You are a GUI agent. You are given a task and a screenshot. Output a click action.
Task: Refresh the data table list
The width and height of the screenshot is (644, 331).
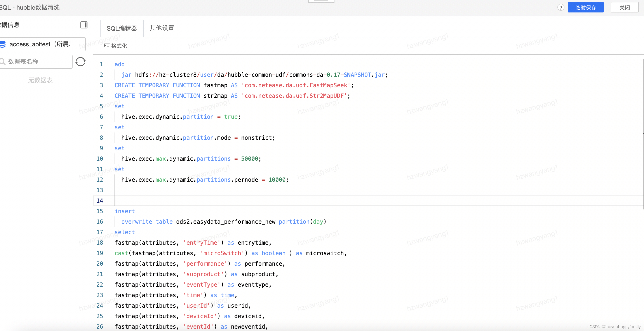80,61
